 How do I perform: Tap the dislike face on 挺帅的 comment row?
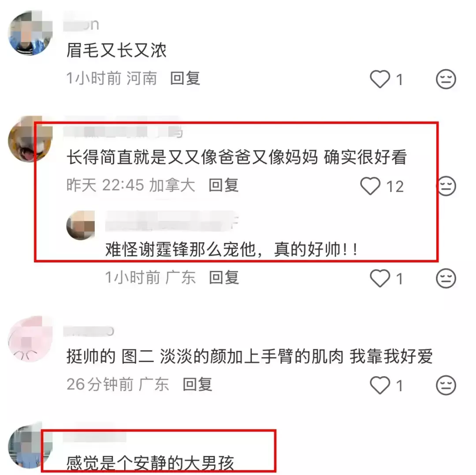point(446,385)
